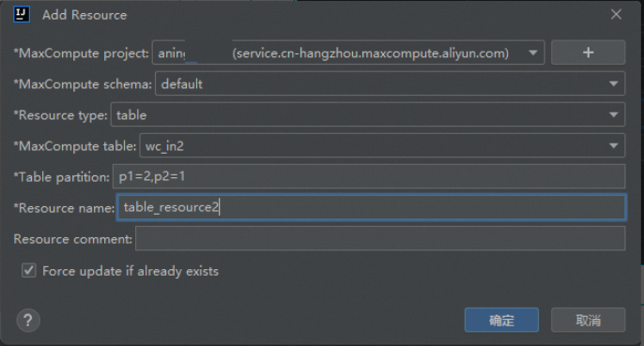
Task: Focus the Table partition input field
Action: point(369,176)
